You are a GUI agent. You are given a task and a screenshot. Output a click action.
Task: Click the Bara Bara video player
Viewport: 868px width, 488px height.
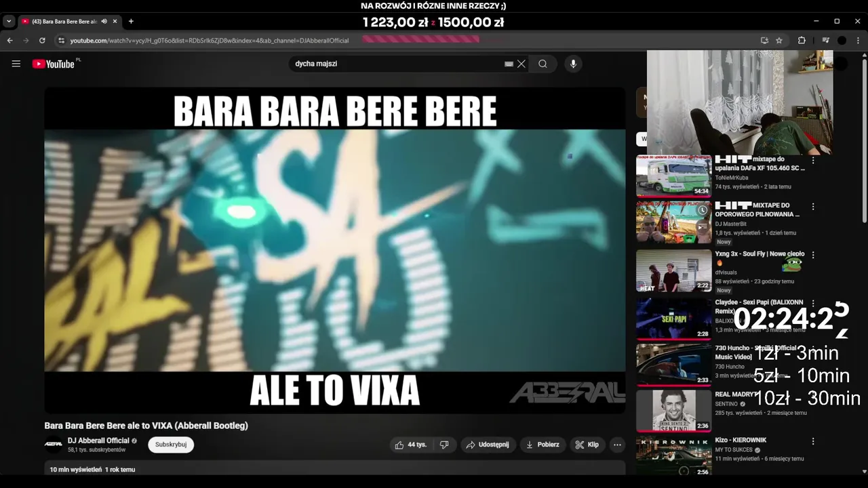tap(335, 250)
